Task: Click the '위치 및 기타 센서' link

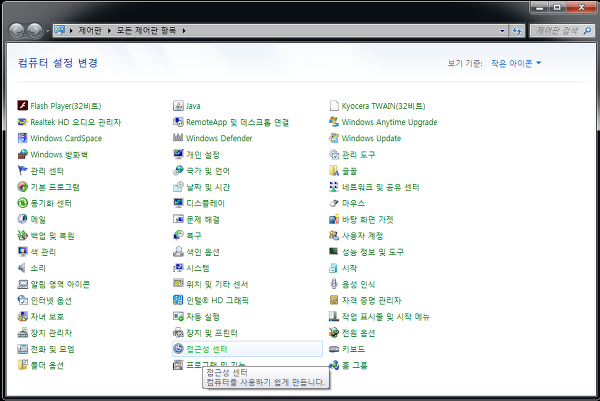Action: (x=217, y=284)
